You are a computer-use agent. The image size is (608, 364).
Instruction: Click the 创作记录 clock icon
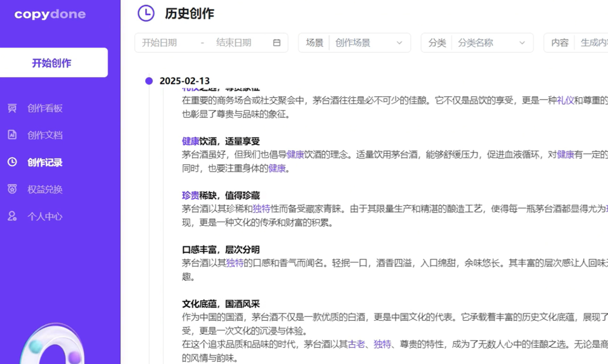coord(12,162)
